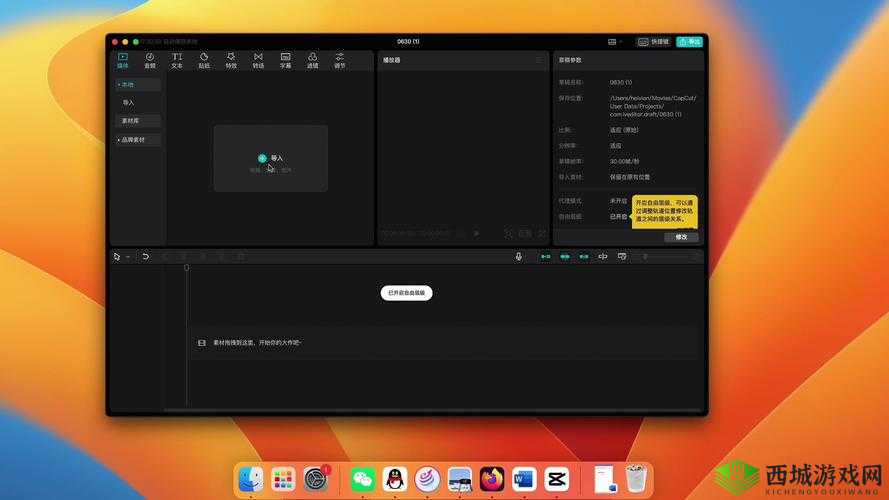Open the Shortcuts (快捷键) button
Screen dimensions: 889x500
654,42
